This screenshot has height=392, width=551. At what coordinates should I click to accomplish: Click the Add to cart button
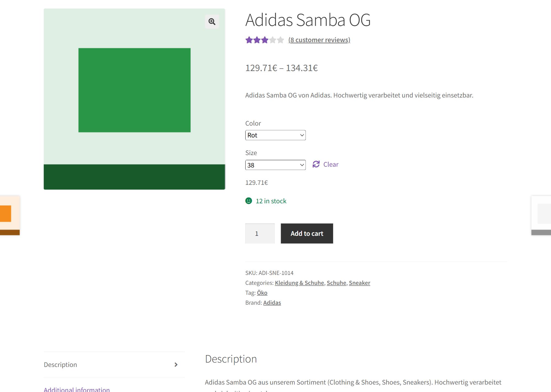coord(307,233)
